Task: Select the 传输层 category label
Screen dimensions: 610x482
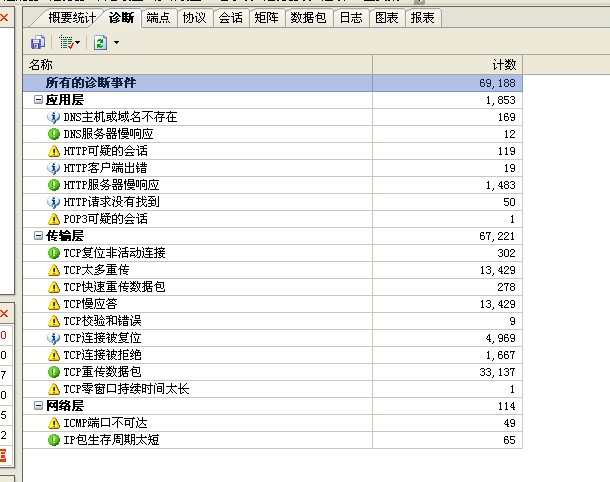Action: pyautogui.click(x=65, y=236)
